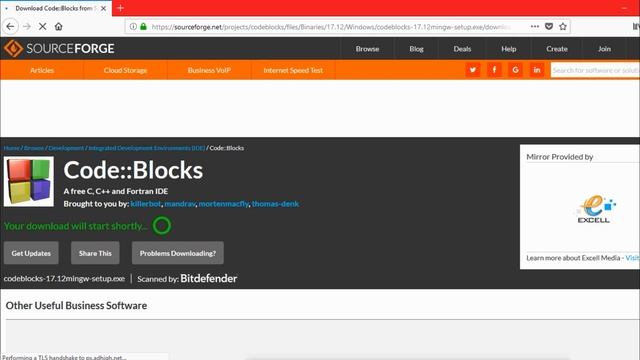Click the Browse breadcrumb link
The image size is (640, 360).
pyautogui.click(x=34, y=148)
